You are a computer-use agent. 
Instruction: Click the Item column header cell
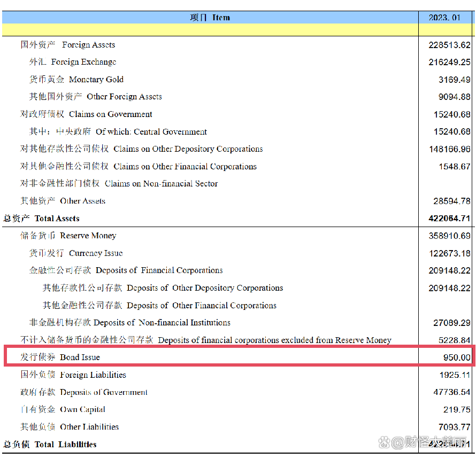[210, 18]
